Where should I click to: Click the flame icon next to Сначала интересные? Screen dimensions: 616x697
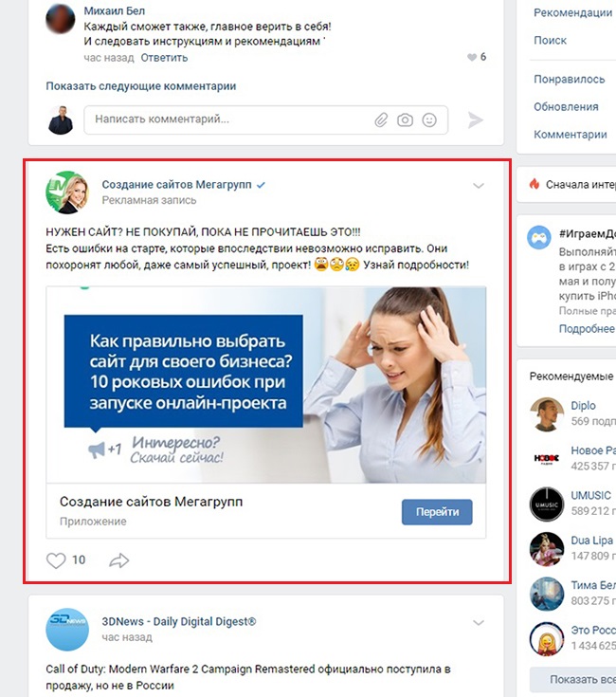(x=534, y=184)
